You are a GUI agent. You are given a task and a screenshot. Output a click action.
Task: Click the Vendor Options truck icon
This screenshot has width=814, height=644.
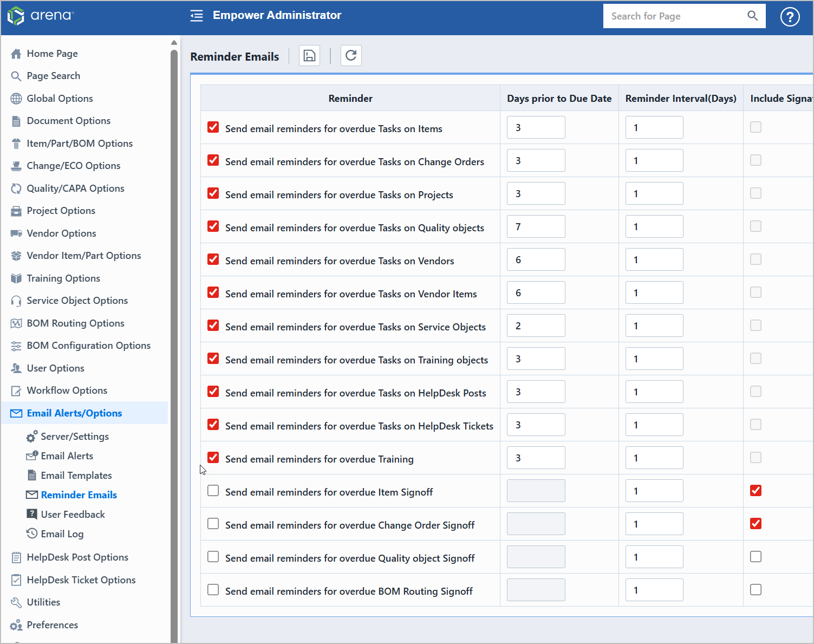pyautogui.click(x=16, y=233)
